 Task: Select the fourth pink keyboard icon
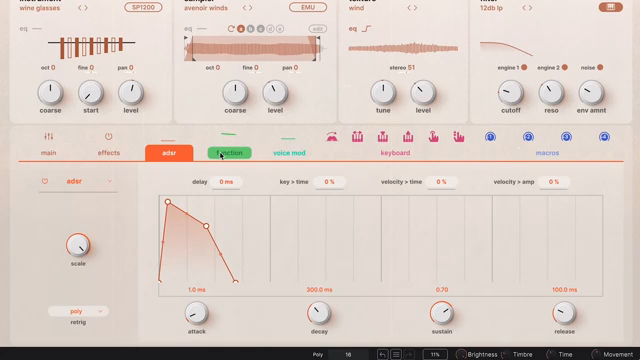(x=408, y=137)
